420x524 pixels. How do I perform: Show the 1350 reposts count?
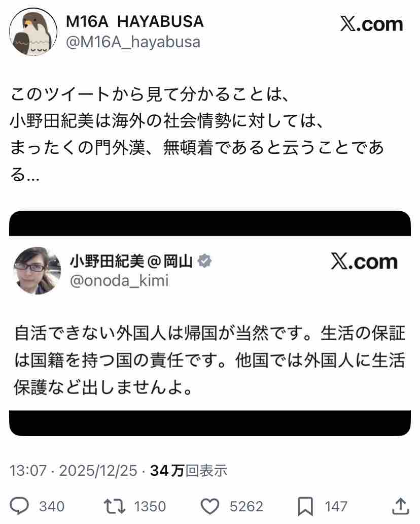150,506
